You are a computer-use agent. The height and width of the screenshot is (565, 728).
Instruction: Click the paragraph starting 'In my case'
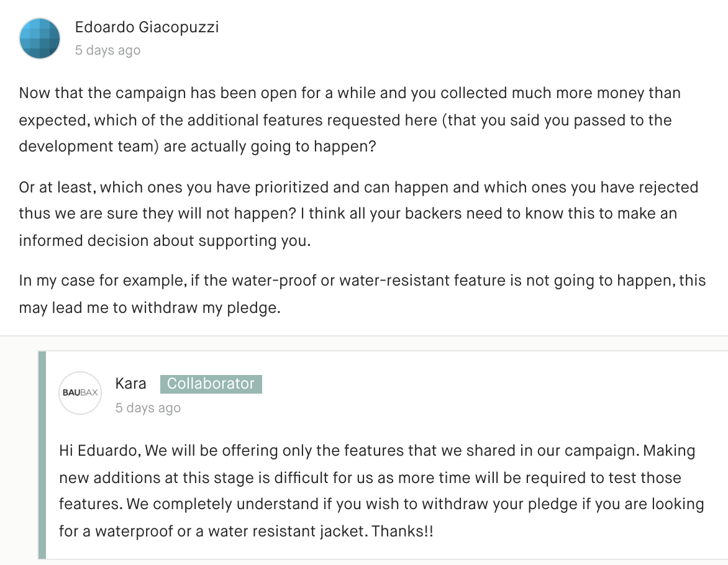pyautogui.click(x=362, y=294)
